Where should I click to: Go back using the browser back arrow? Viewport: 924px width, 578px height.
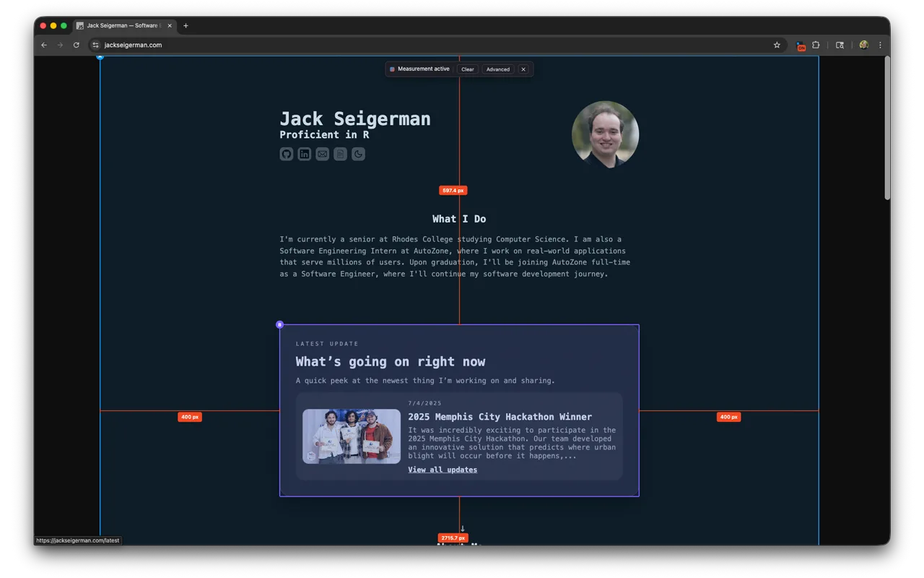pyautogui.click(x=44, y=45)
